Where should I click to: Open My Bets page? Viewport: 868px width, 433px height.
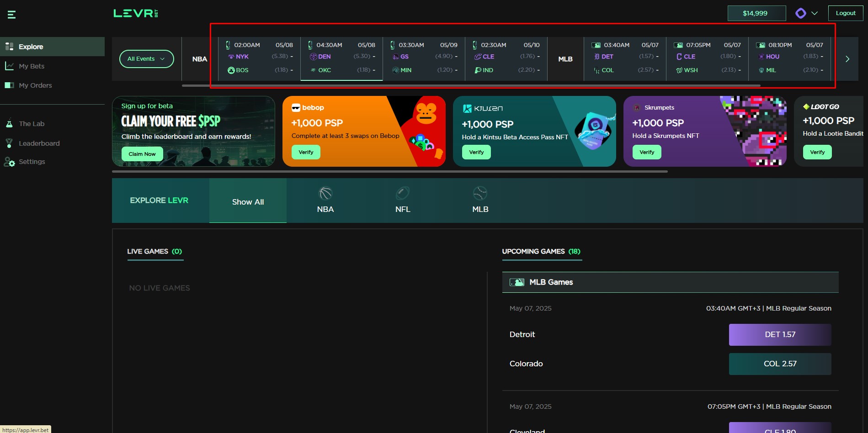[x=32, y=66]
